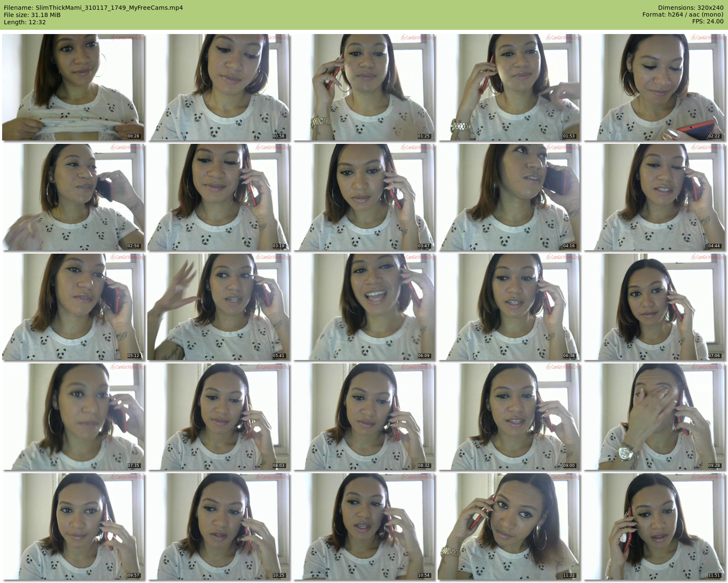
Task: Pick the frame stamped 03:47
Action: 364,197
